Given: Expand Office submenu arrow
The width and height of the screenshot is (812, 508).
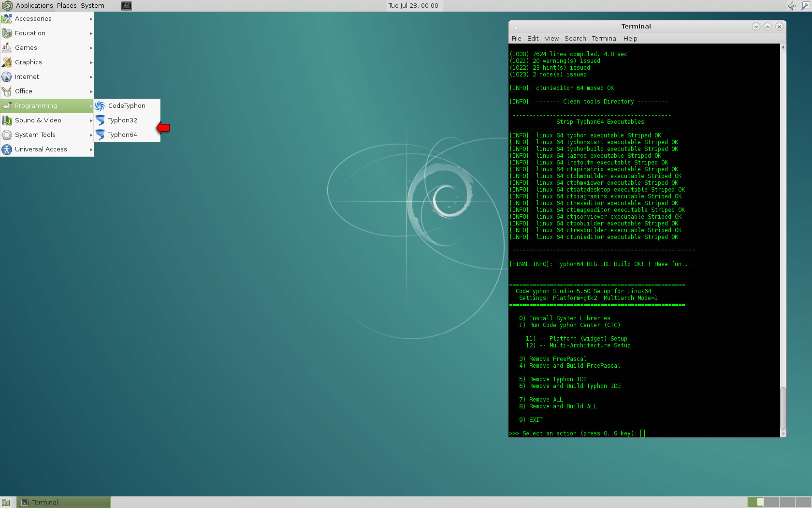Looking at the screenshot, I should (91, 91).
